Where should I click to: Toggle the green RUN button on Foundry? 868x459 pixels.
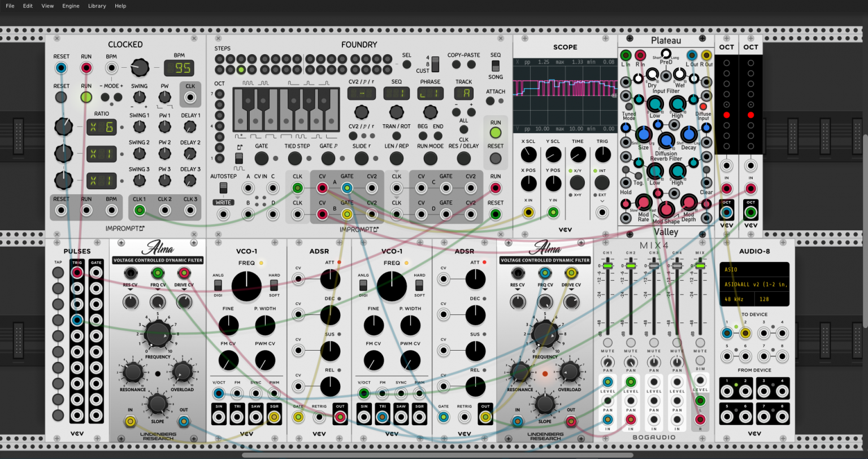(496, 133)
